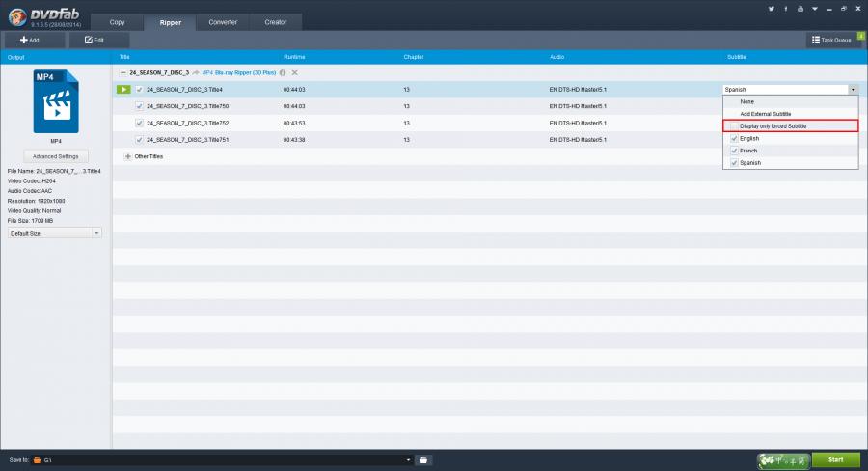Browse output folder with folder button
This screenshot has height=471, width=868.
pos(423,460)
